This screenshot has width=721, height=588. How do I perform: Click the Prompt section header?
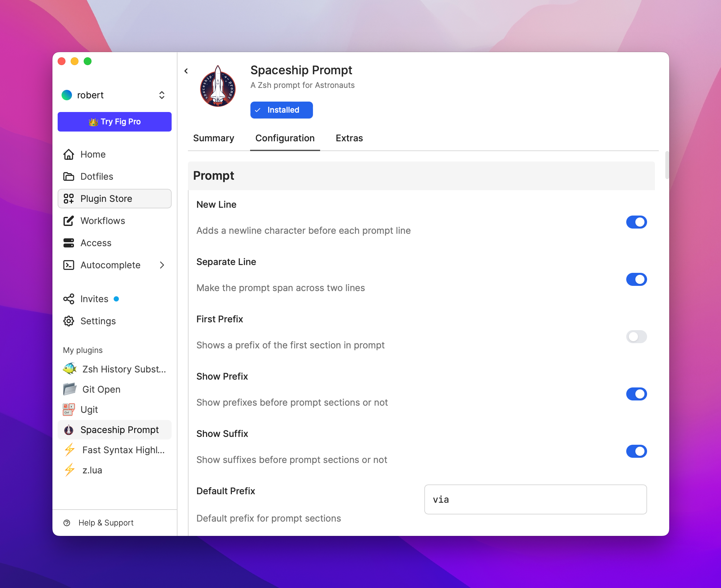[x=421, y=176]
